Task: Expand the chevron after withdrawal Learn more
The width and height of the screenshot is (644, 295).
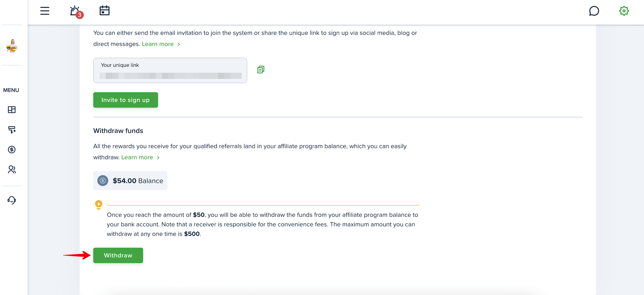Action: (x=158, y=158)
